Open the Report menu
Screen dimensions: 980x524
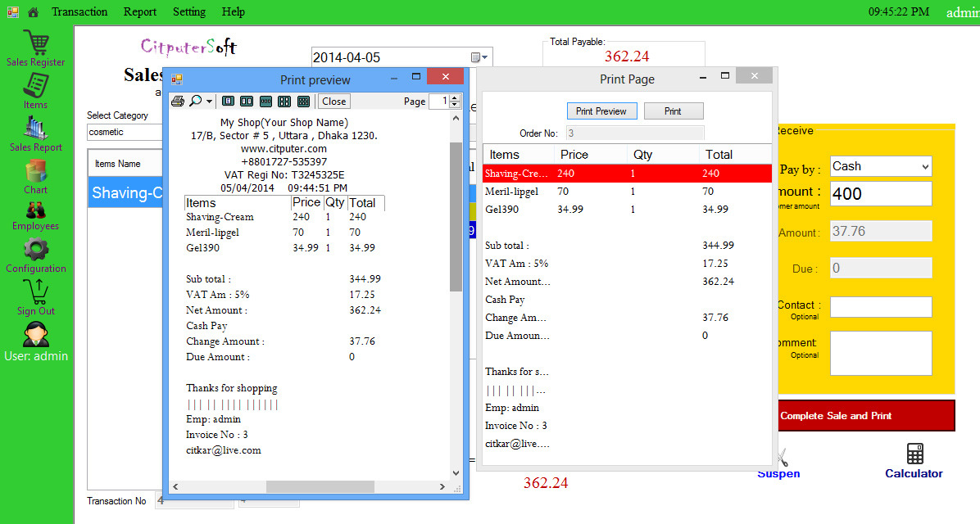point(139,11)
